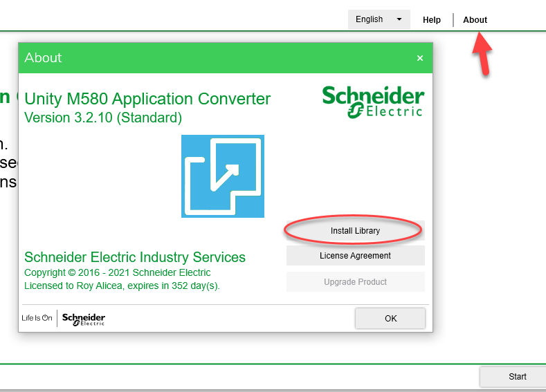Click the blue converter application icon

223,176
